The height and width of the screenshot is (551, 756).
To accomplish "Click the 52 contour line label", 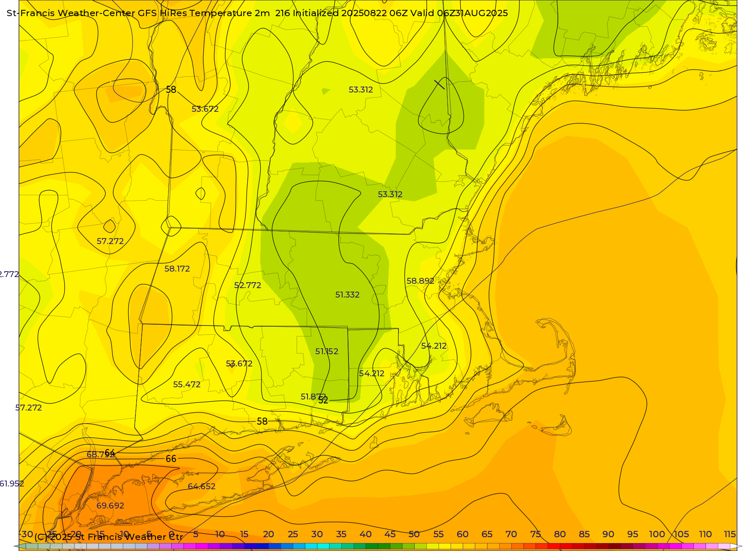I will [x=323, y=400].
